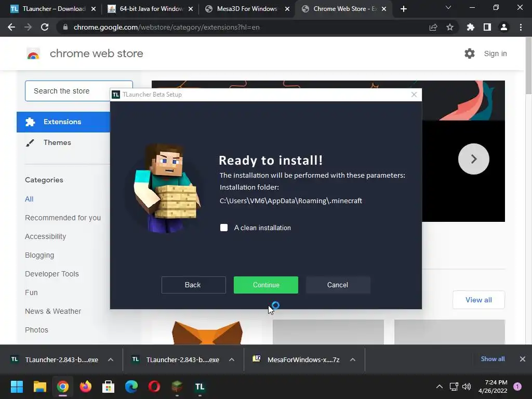Close the Mesa3D For Windows tab
The width and height of the screenshot is (532, 399).
pyautogui.click(x=287, y=9)
